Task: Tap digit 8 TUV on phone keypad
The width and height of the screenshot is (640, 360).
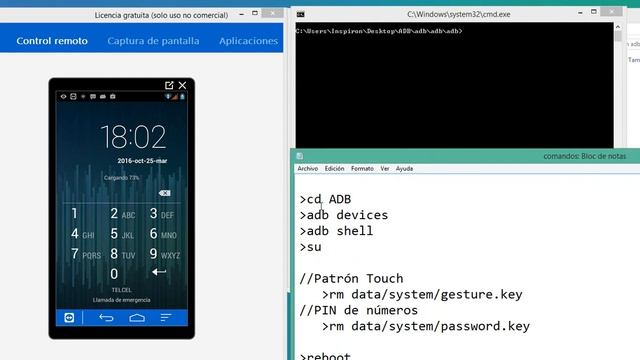Action: pos(122,254)
